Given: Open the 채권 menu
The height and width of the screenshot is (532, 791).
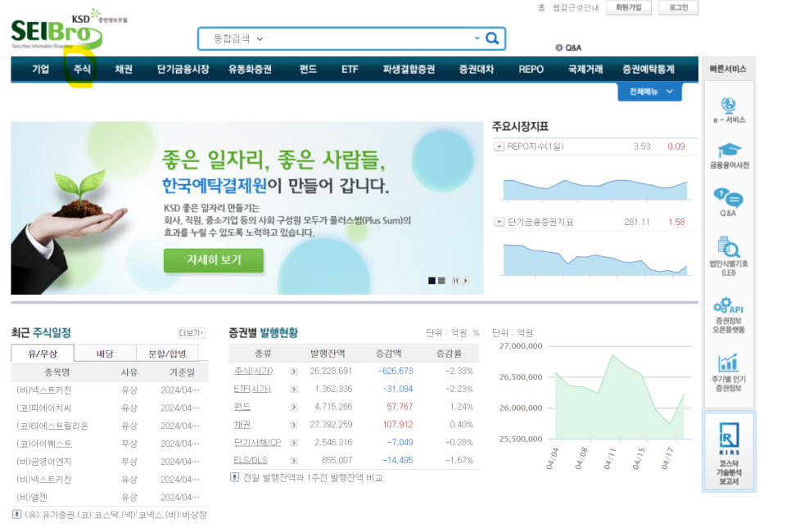Looking at the screenshot, I should pos(124,69).
